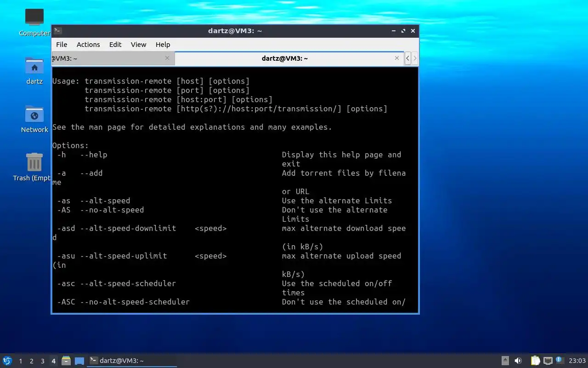Click 'See the man page' line
The width and height of the screenshot is (588, 368).
click(x=192, y=127)
